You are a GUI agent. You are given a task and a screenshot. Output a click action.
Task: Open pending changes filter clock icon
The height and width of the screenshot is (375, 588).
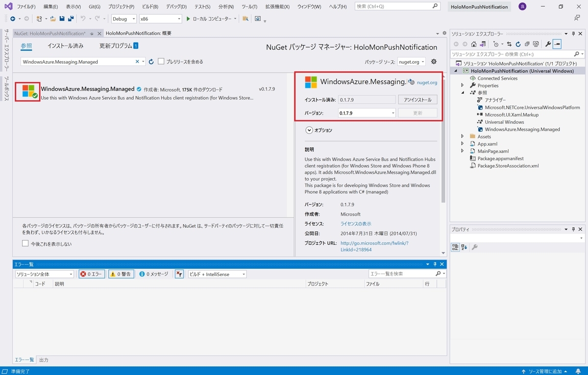click(497, 44)
